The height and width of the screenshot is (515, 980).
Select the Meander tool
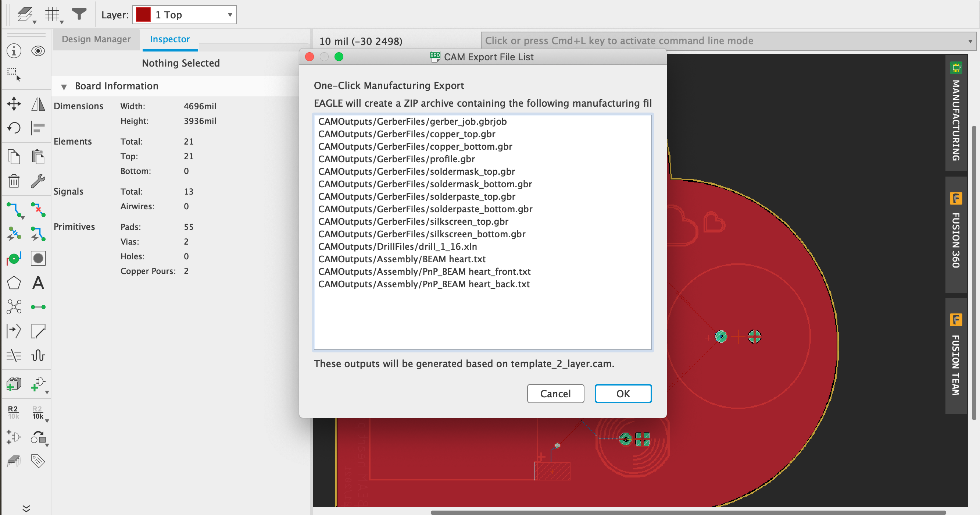[x=38, y=356]
